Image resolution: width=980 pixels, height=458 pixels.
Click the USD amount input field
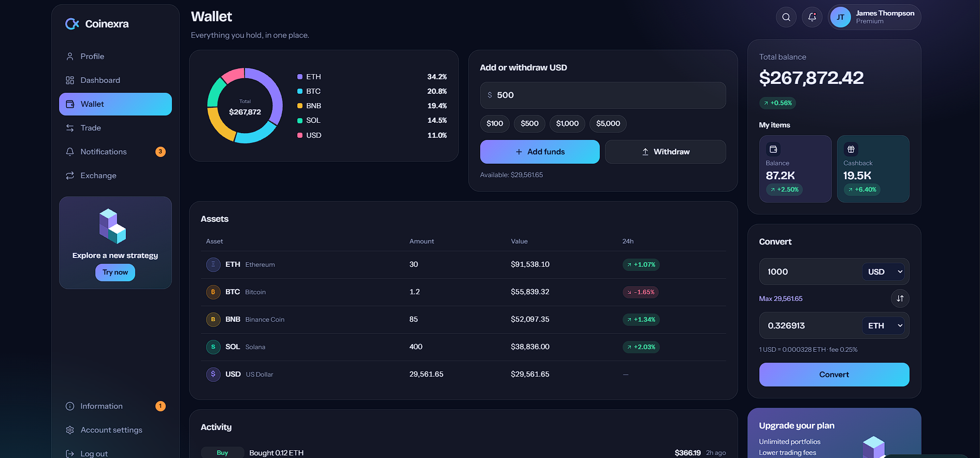603,95
